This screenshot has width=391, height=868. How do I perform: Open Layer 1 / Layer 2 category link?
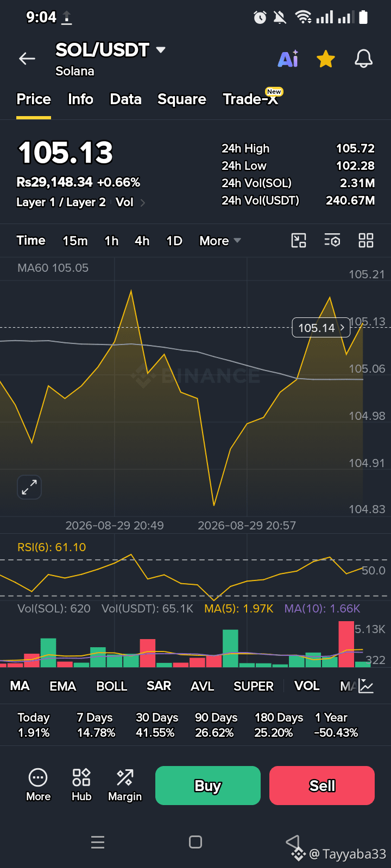[61, 202]
